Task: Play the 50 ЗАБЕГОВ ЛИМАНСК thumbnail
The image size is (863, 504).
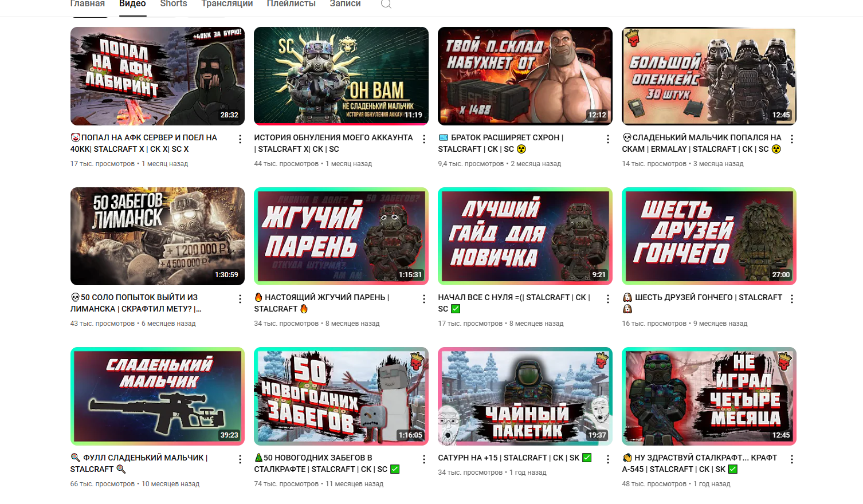Action: point(158,236)
